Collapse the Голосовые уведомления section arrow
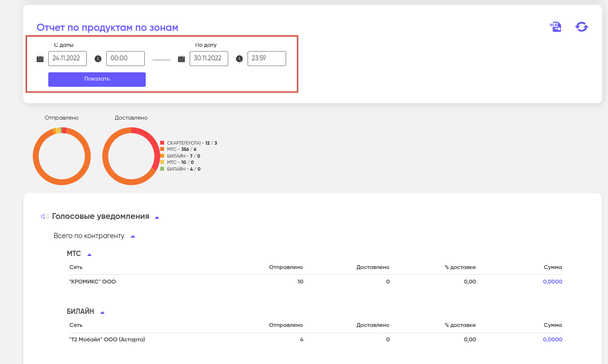Image resolution: width=608 pixels, height=364 pixels. 157,217
